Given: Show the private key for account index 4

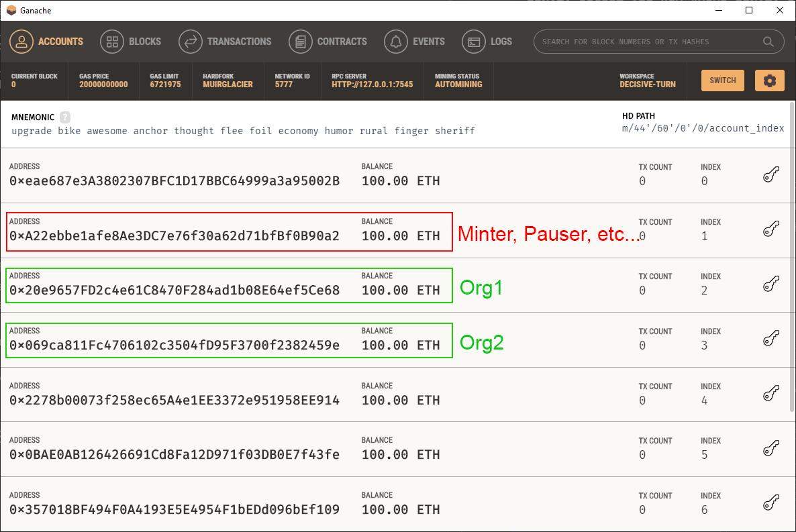Looking at the screenshot, I should tap(771, 393).
